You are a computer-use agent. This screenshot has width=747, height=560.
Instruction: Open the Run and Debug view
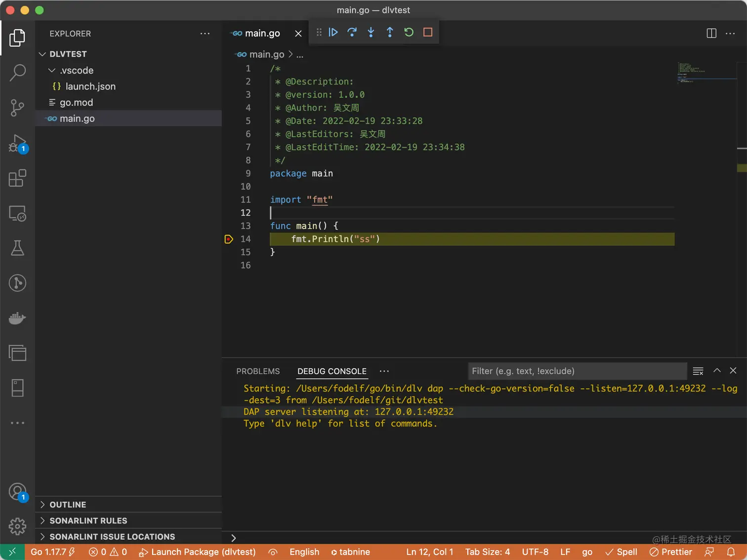17,143
